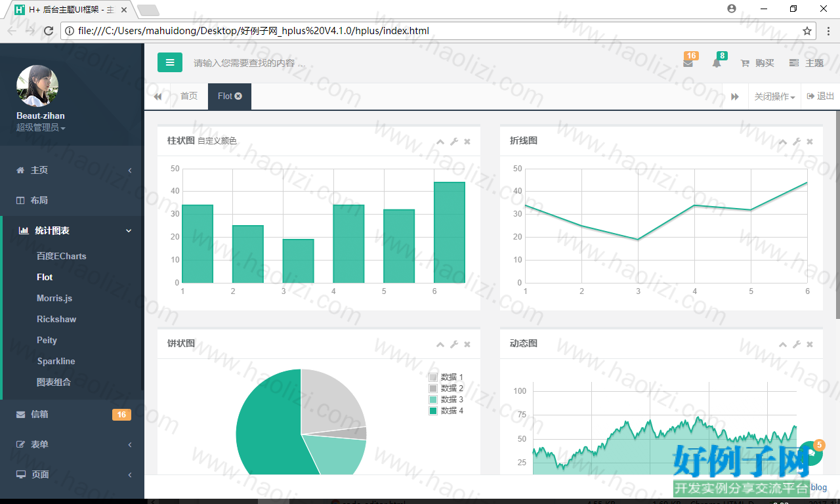
Task: Close the Flot tab with x icon
Action: coord(238,96)
